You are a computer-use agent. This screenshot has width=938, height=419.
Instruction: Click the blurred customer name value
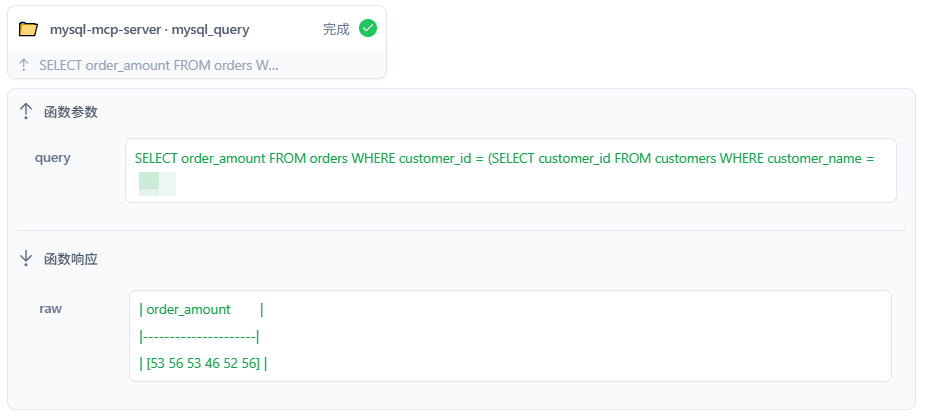[157, 184]
